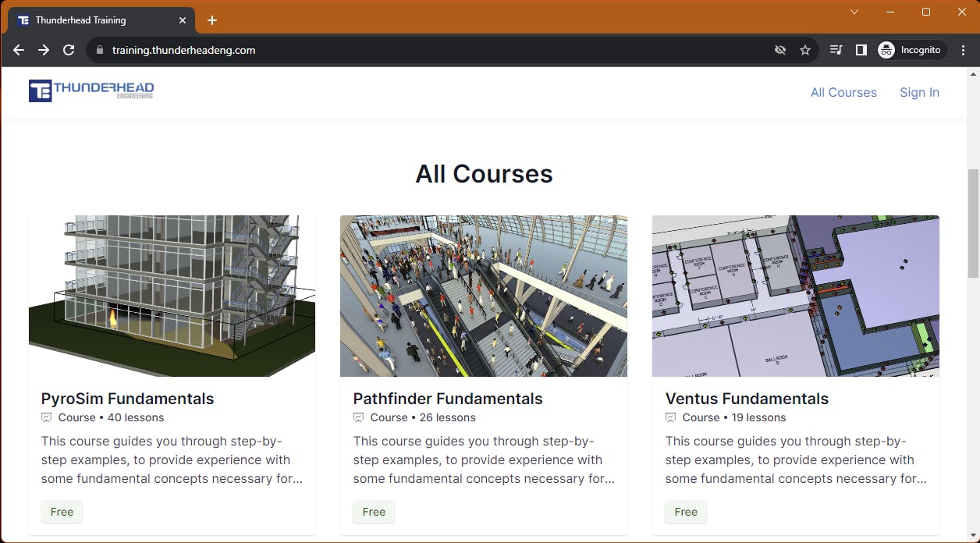This screenshot has width=980, height=543.
Task: Click the Ventus Fundamentals floor plan image
Action: [795, 296]
